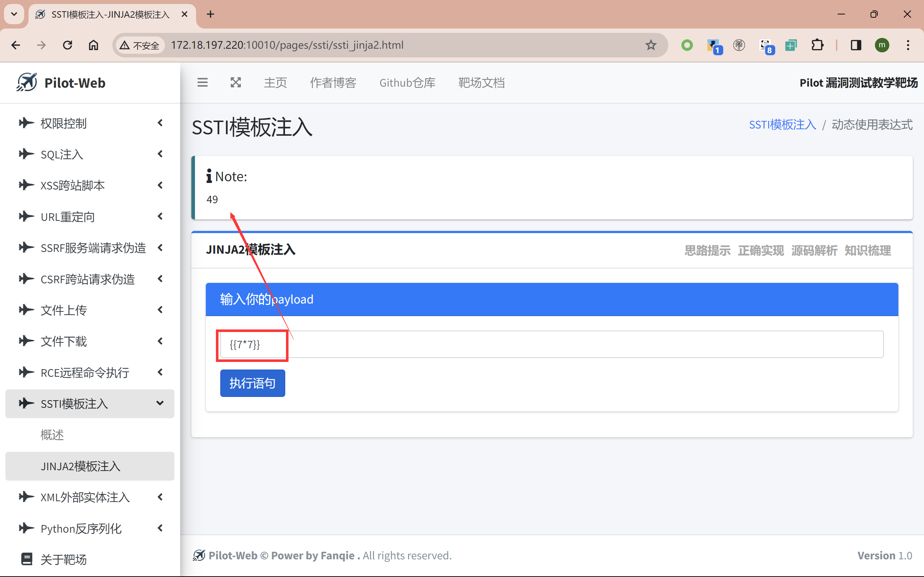Click the teal plus extension icon
Viewport: 924px width, 577px height.
[791, 45]
